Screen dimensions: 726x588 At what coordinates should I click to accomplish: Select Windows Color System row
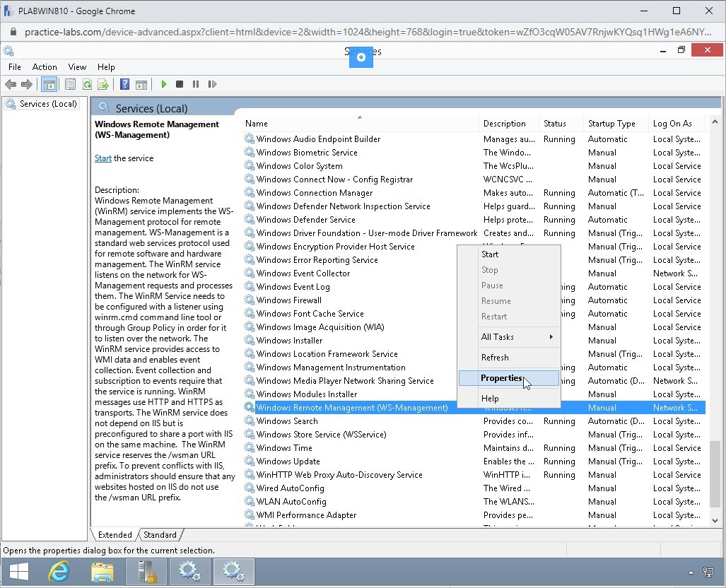pos(474,166)
